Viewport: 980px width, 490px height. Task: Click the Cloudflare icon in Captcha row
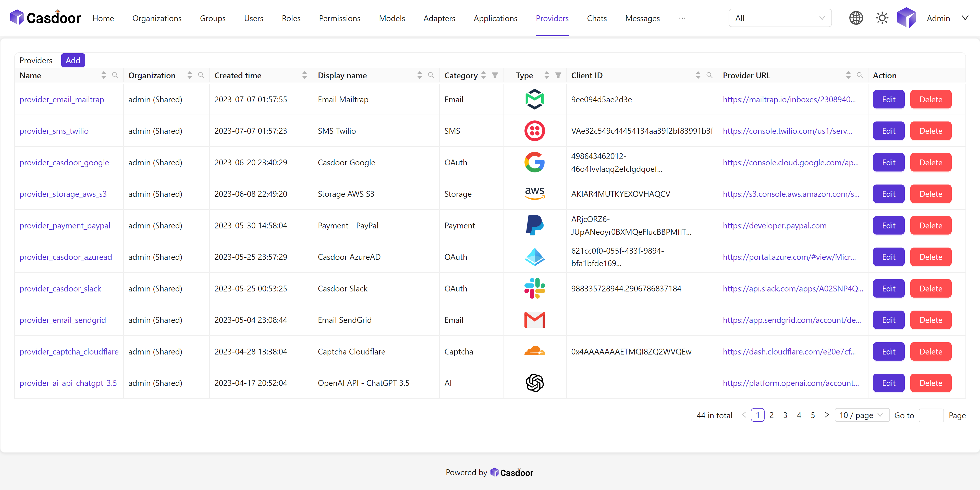pyautogui.click(x=534, y=351)
